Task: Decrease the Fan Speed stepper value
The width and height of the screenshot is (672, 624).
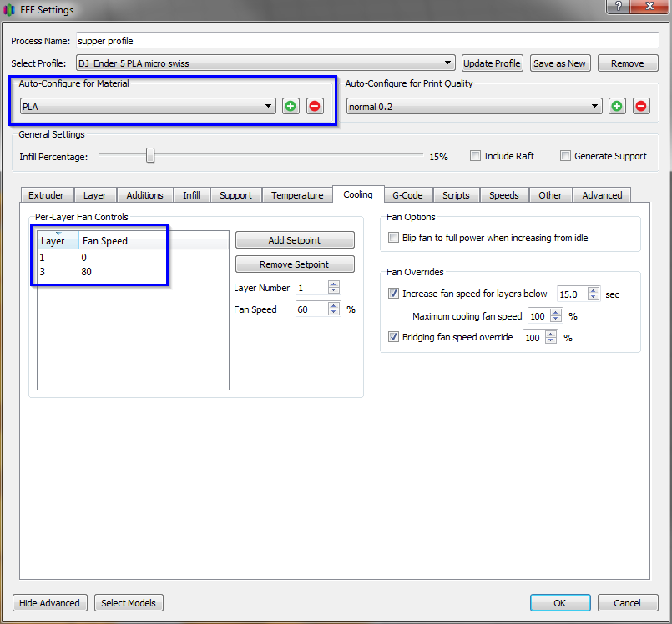Action: tap(333, 312)
